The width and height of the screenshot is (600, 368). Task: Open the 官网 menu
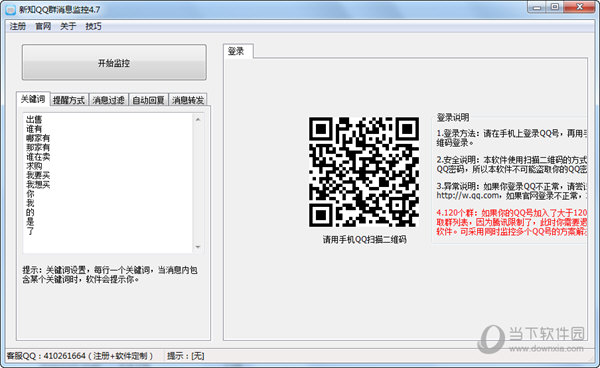[43, 26]
